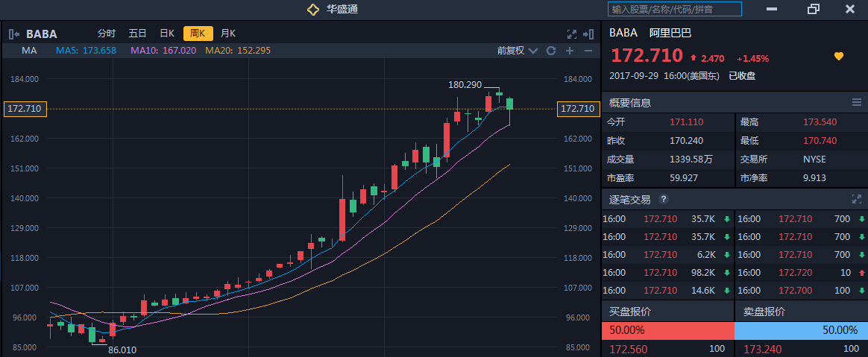Expand the 逐笔交易 panel to full view
Viewport: 868px width, 357px height.
pos(857,199)
